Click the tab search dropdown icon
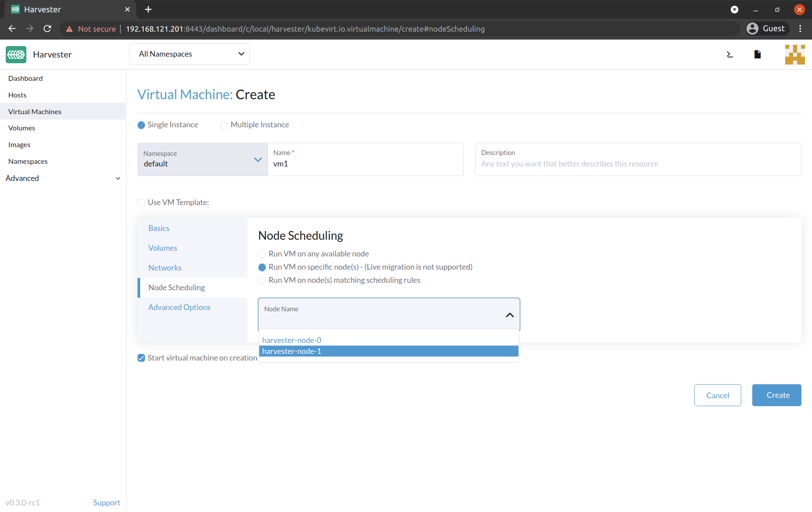The image size is (812, 512). click(x=734, y=9)
